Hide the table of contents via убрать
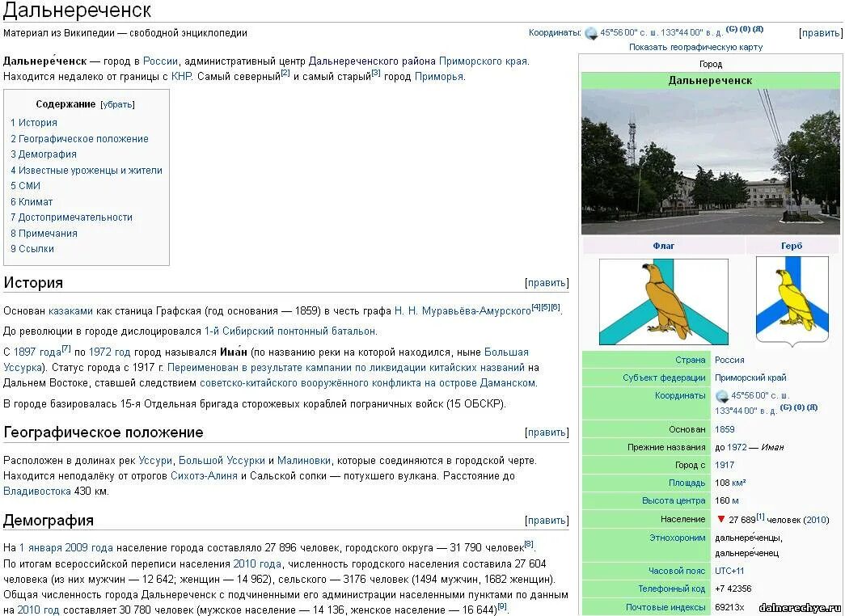845x616 pixels. [x=117, y=104]
